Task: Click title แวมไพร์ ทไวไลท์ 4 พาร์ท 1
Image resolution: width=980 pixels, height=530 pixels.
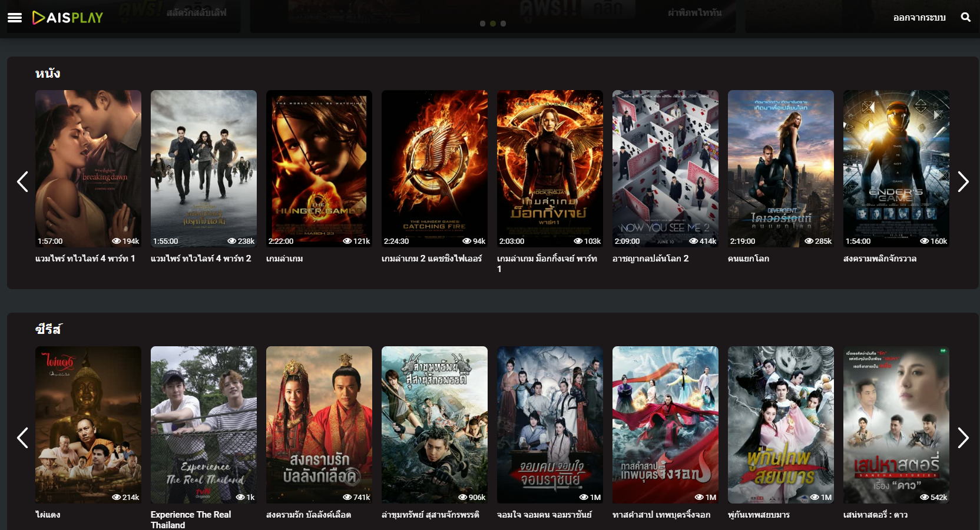Action: click(x=85, y=259)
